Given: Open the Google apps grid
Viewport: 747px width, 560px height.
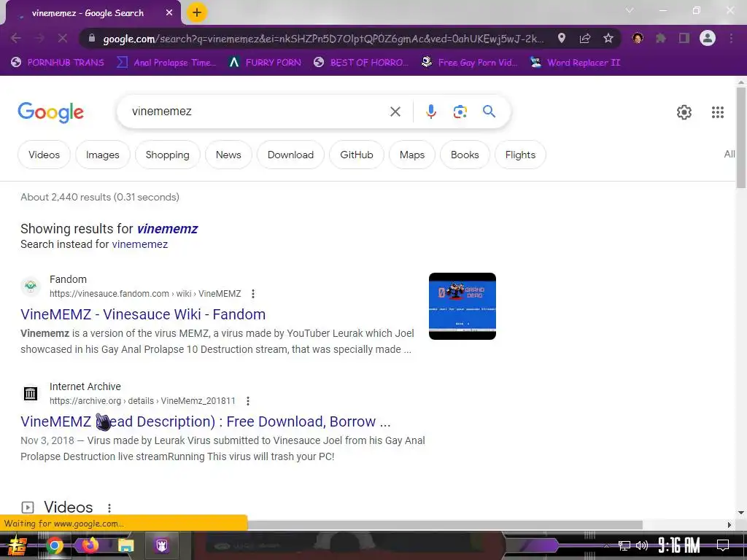Looking at the screenshot, I should pyautogui.click(x=718, y=112).
